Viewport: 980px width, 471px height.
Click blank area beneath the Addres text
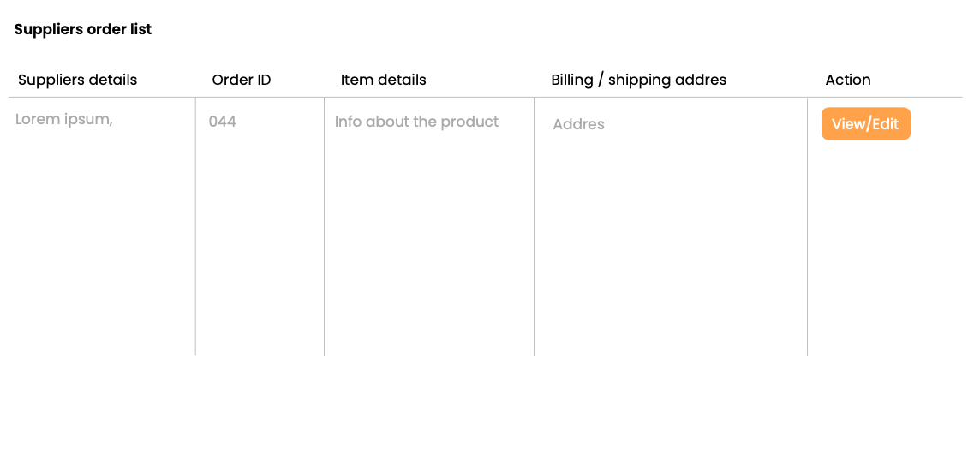coord(671,245)
